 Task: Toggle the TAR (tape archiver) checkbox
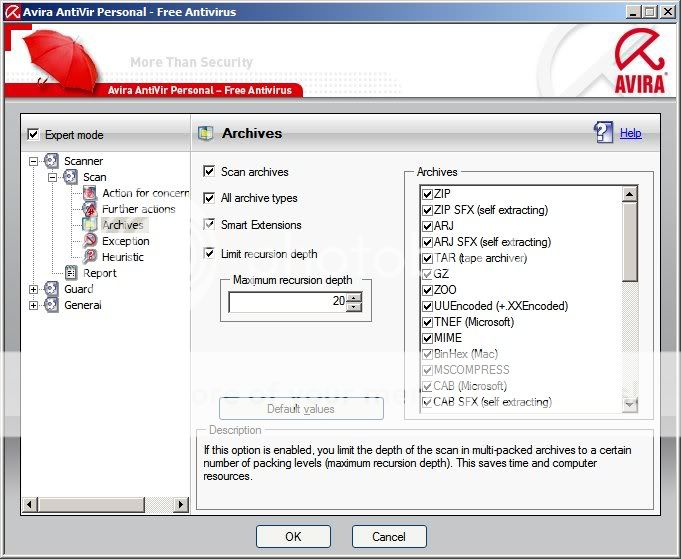pos(427,258)
